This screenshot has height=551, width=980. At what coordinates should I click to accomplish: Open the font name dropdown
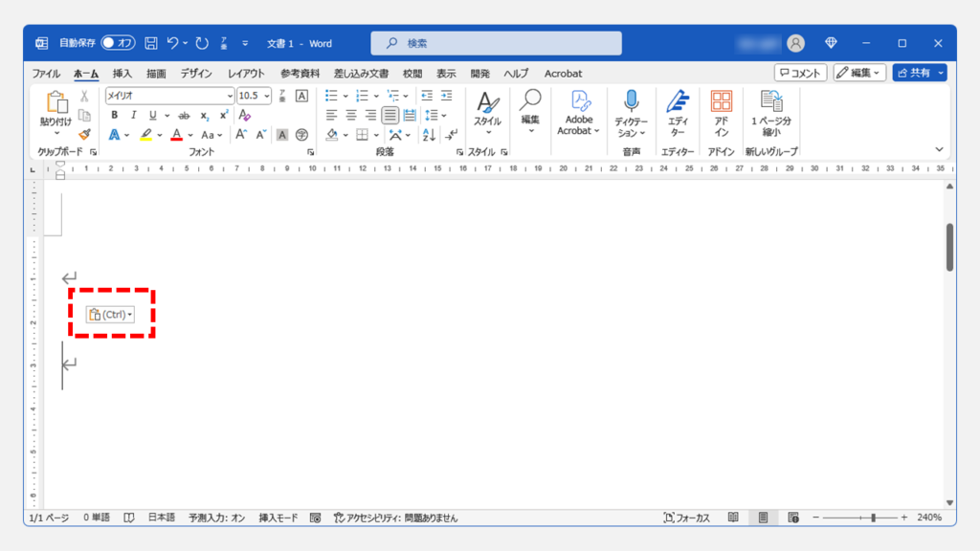[x=230, y=96]
